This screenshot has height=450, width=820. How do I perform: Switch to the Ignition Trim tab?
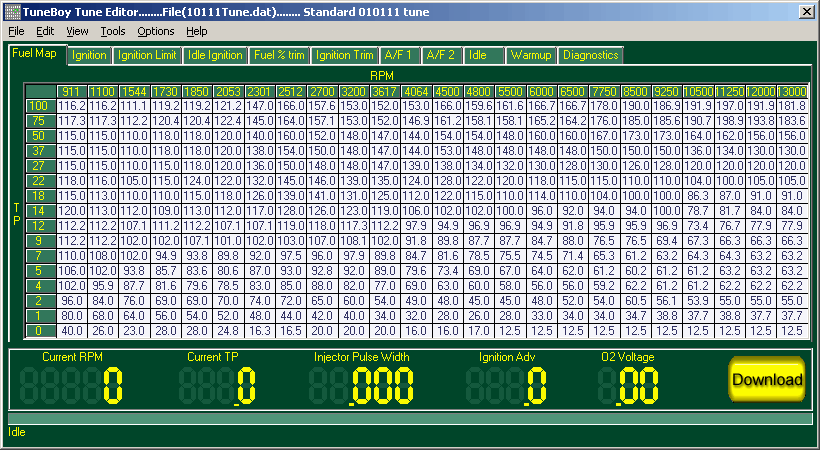pyautogui.click(x=345, y=55)
